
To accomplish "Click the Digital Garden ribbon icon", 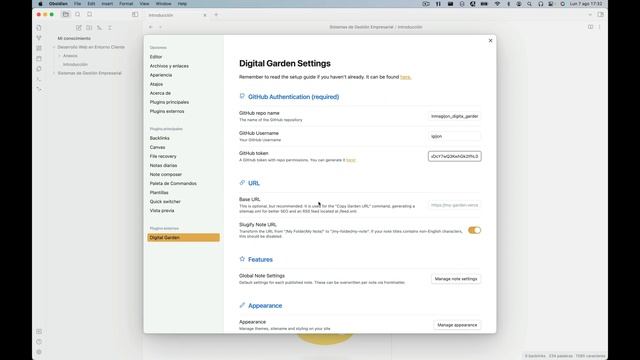I will pos(39,89).
